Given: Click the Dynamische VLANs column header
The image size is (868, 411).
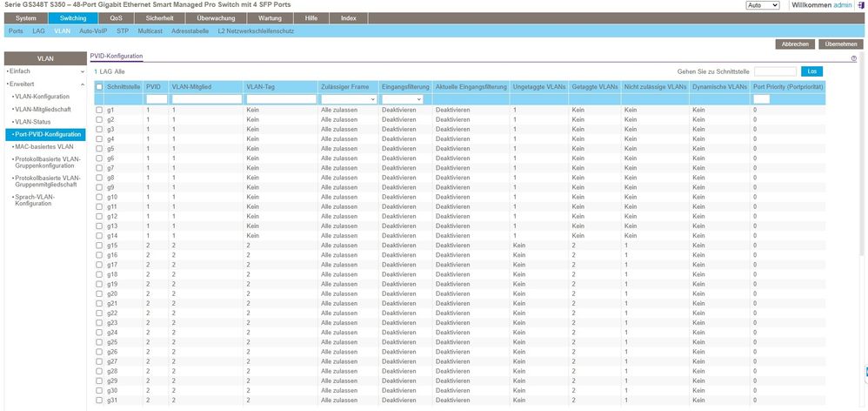Looking at the screenshot, I should tap(719, 87).
